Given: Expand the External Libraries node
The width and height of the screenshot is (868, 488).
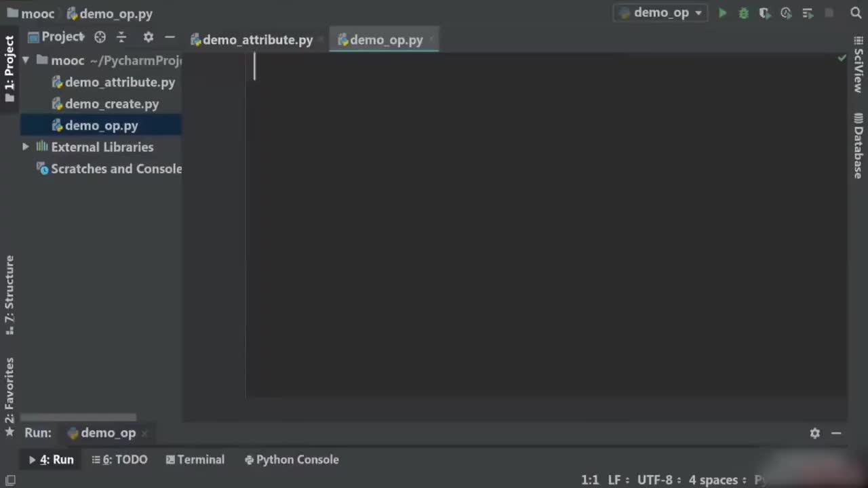Looking at the screenshot, I should [26, 147].
